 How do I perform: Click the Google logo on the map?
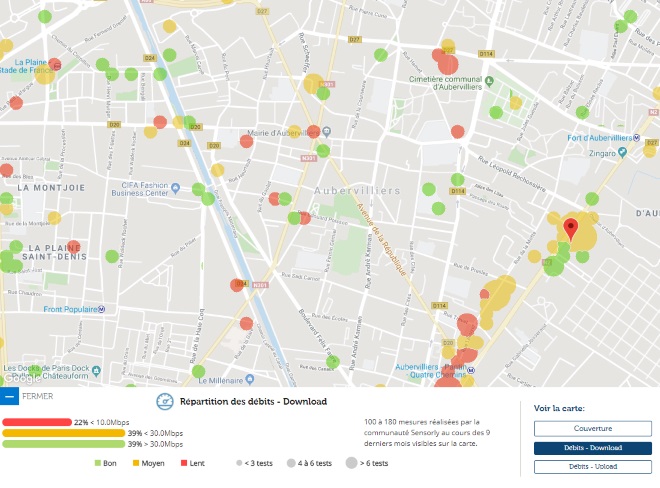20,378
